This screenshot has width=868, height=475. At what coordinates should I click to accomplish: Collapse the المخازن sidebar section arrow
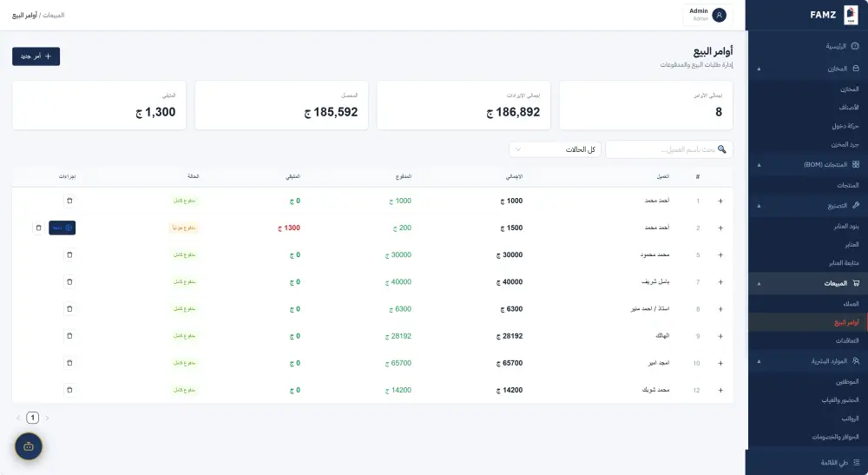[759, 69]
